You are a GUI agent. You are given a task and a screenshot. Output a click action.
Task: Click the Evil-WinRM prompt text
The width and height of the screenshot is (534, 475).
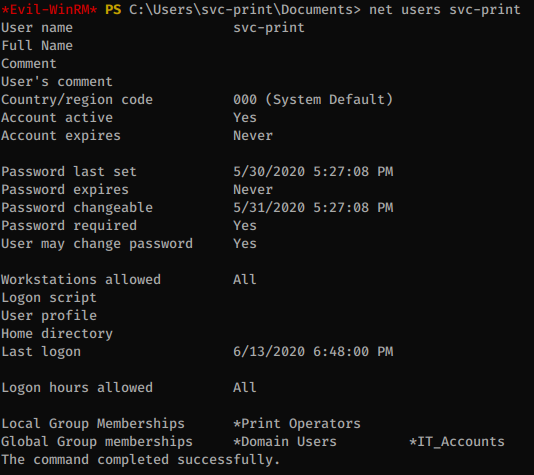[49, 10]
